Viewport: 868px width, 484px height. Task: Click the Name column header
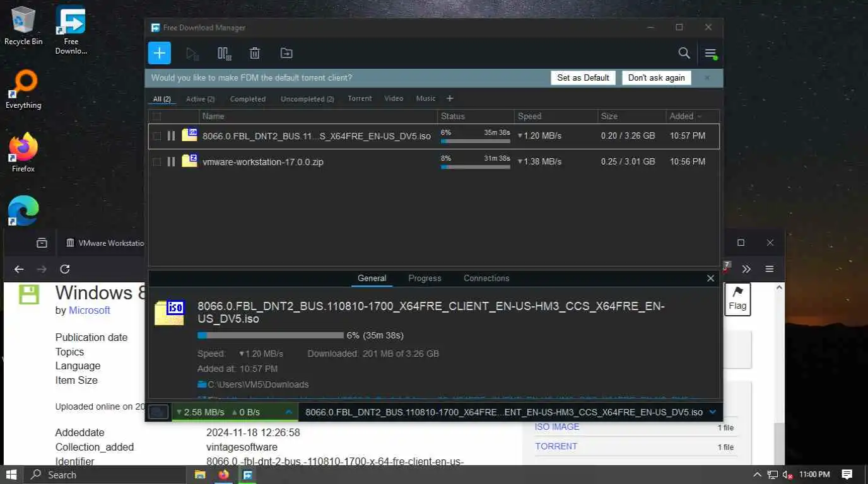[x=318, y=116]
